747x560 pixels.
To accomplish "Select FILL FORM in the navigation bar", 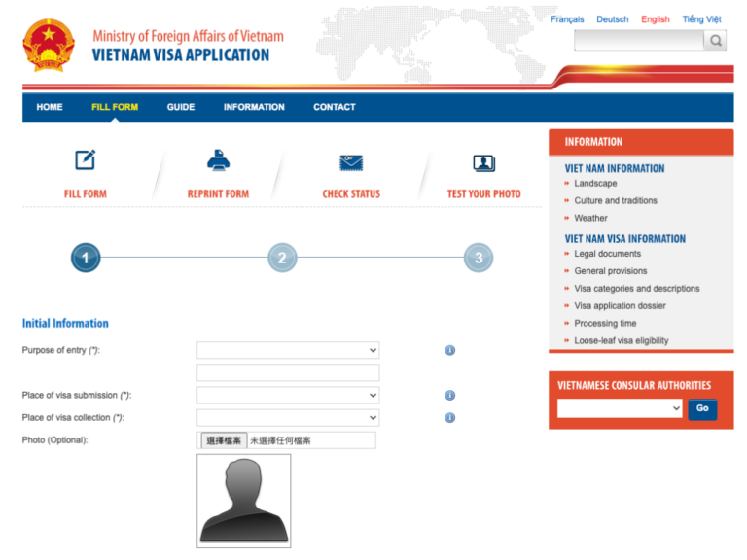I will tap(115, 107).
